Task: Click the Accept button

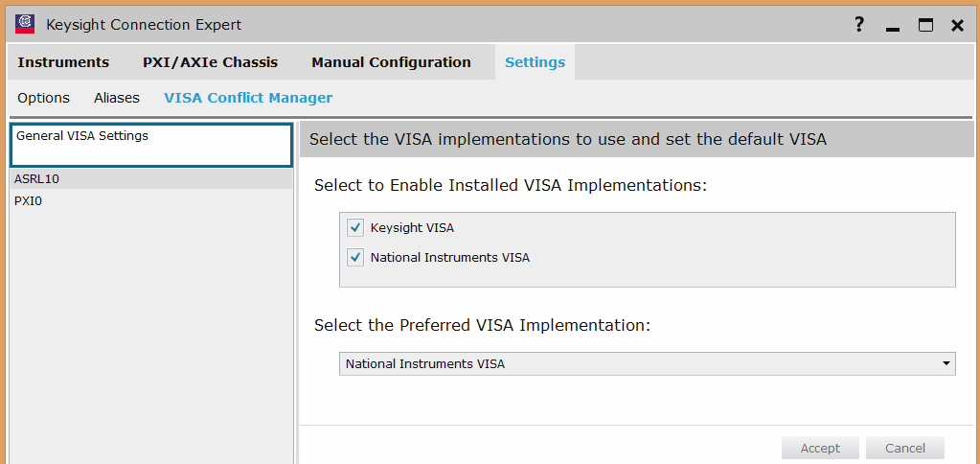Action: pos(820,449)
